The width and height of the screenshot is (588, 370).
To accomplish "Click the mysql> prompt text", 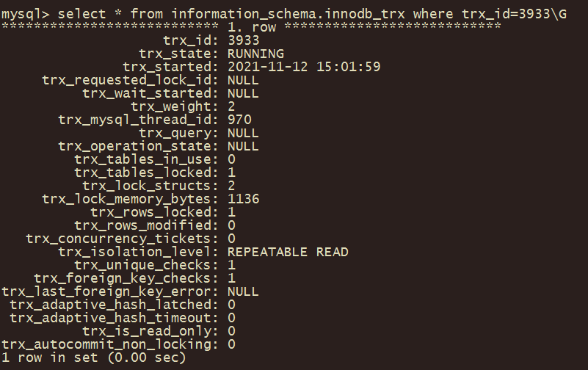I will click(26, 14).
